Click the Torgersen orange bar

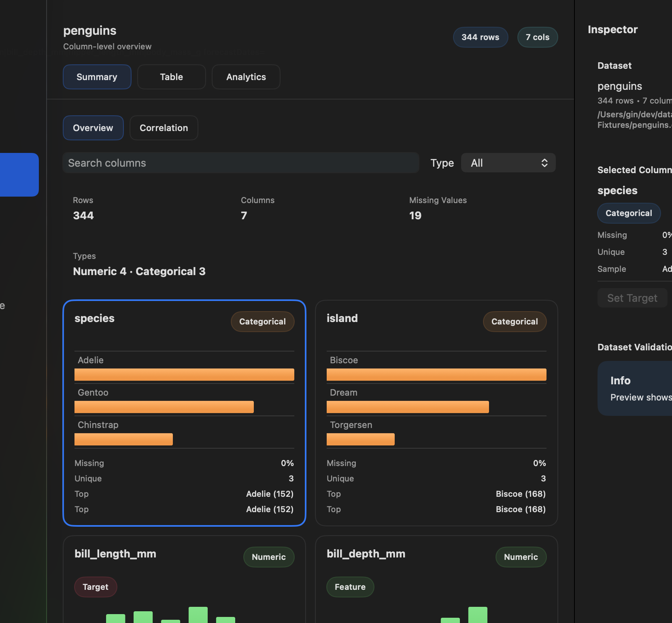point(361,439)
